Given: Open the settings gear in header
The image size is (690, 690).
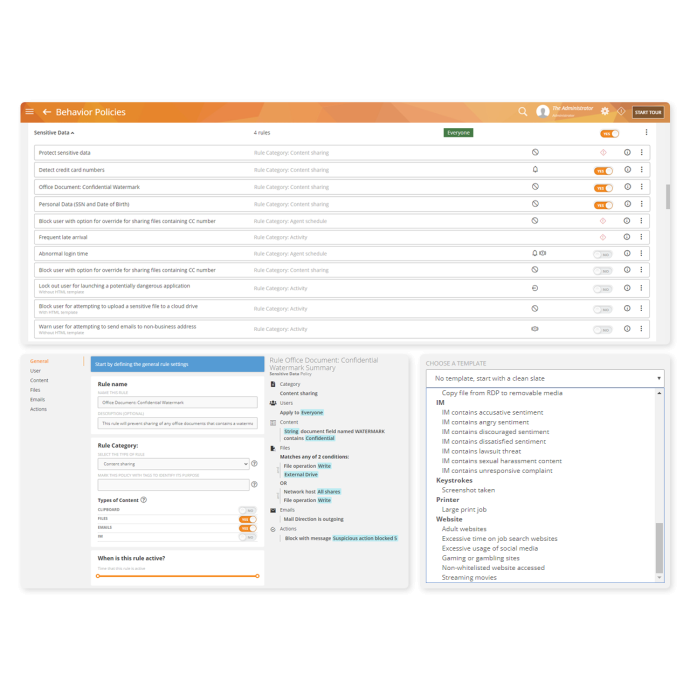Looking at the screenshot, I should tap(604, 112).
